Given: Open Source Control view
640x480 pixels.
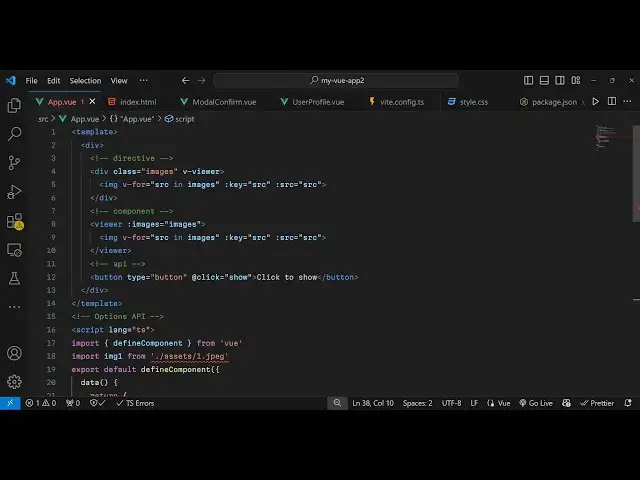Looking at the screenshot, I should 14,163.
